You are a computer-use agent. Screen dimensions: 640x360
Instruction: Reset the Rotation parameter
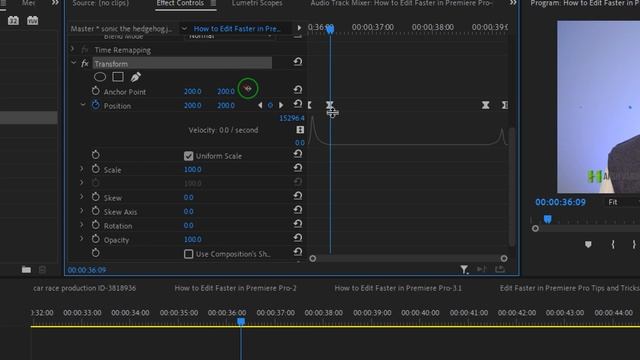click(x=298, y=224)
